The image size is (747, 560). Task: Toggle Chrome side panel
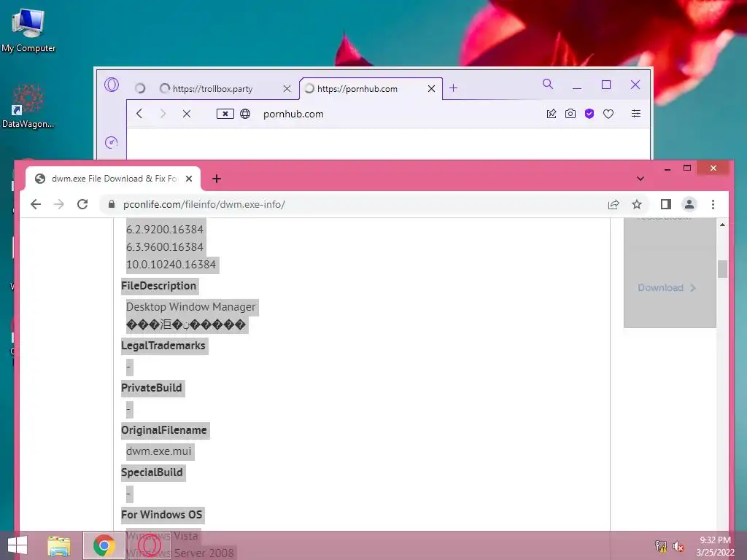pyautogui.click(x=665, y=204)
